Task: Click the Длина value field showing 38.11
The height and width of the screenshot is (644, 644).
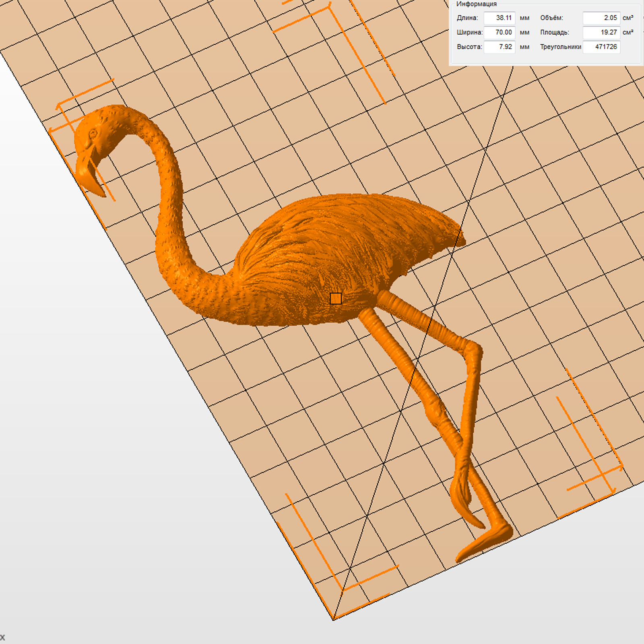Action: (499, 18)
